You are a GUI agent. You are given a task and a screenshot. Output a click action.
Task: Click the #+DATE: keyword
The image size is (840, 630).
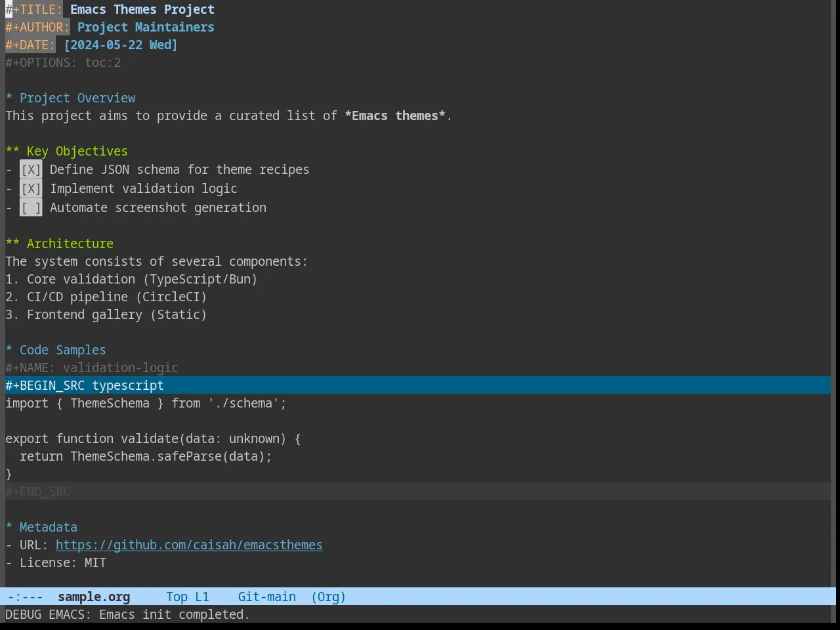[x=30, y=45]
